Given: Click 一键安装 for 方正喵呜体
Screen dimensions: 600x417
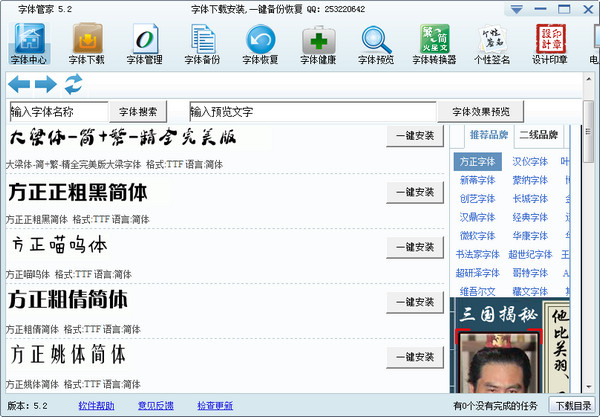Looking at the screenshot, I should coord(415,247).
